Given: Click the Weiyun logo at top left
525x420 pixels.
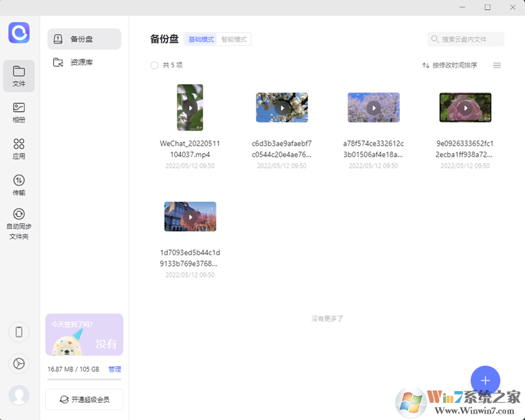Looking at the screenshot, I should click(19, 33).
